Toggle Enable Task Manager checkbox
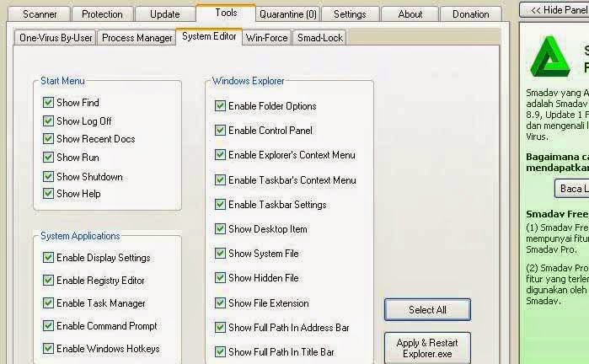Screen dimensions: 589x364 [48, 302]
